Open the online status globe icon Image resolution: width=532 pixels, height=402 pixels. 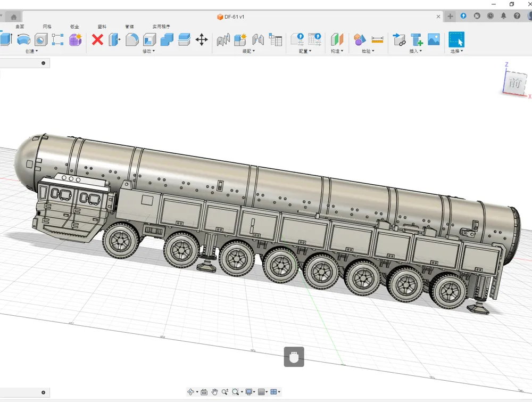coord(477,16)
